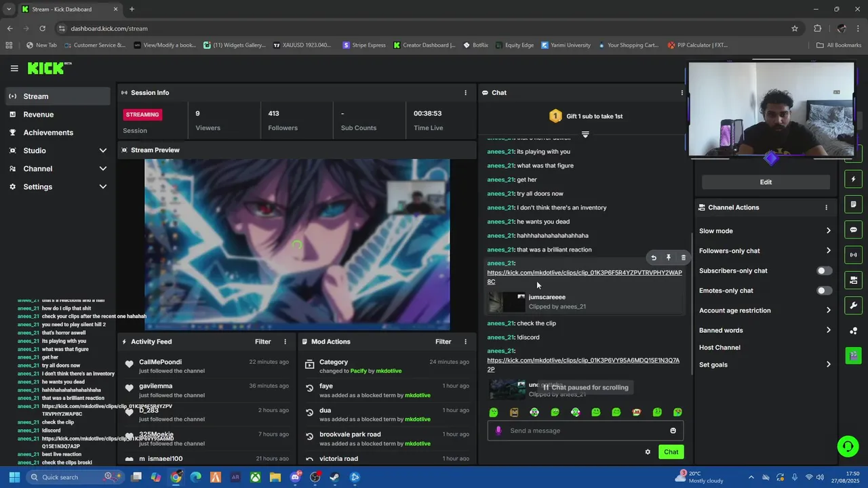The height and width of the screenshot is (488, 868).
Task: Insert the first green emote in emote row
Action: tap(494, 412)
